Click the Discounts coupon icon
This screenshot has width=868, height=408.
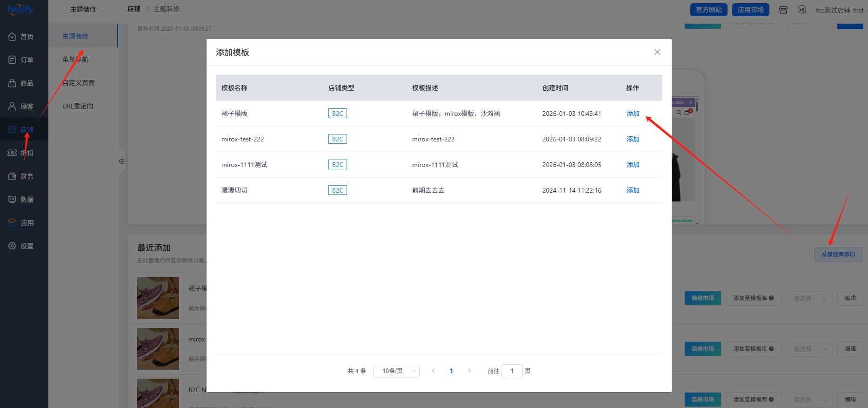(x=13, y=153)
